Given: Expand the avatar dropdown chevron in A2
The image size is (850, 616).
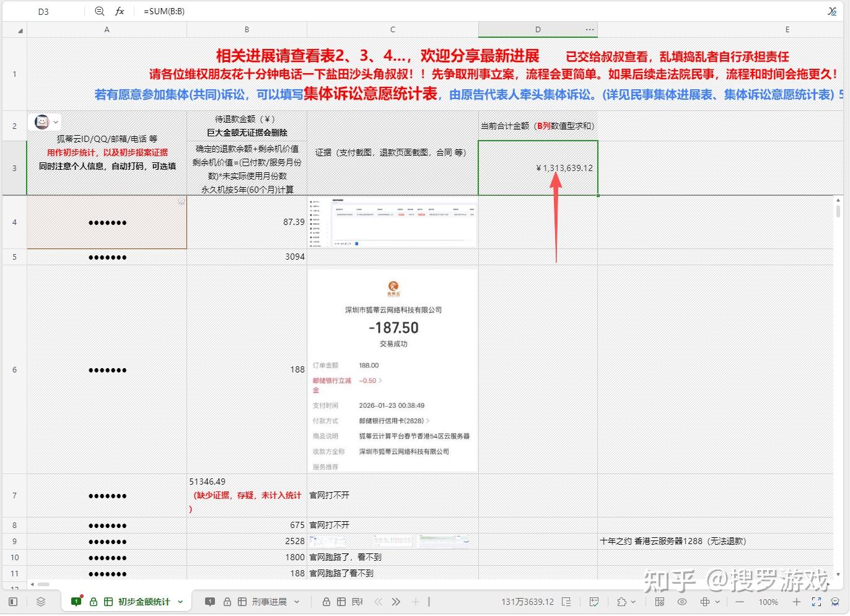Looking at the screenshot, I should click(56, 122).
